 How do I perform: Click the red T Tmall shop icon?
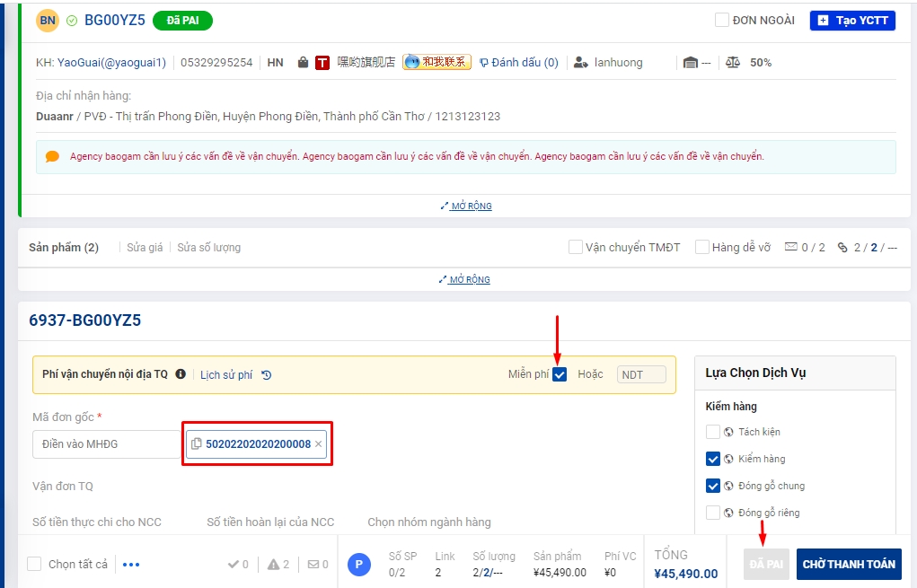pyautogui.click(x=322, y=63)
